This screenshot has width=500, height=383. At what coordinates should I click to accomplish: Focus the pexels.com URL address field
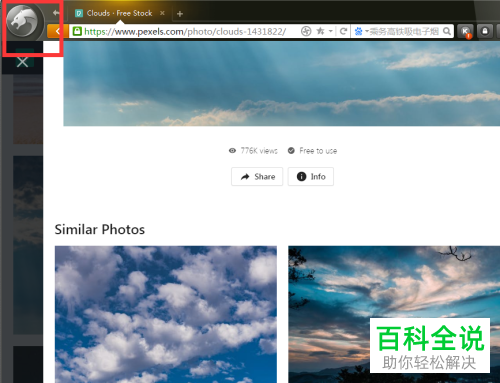(185, 32)
